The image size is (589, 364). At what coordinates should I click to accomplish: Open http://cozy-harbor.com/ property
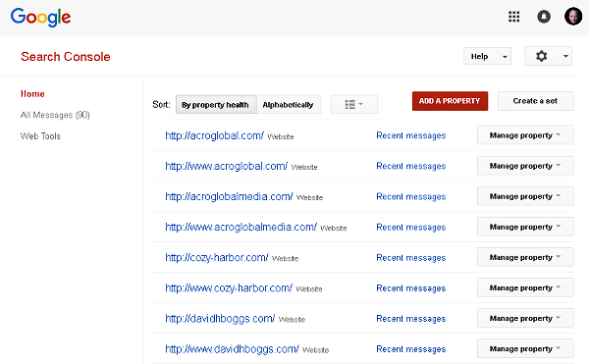(x=217, y=257)
